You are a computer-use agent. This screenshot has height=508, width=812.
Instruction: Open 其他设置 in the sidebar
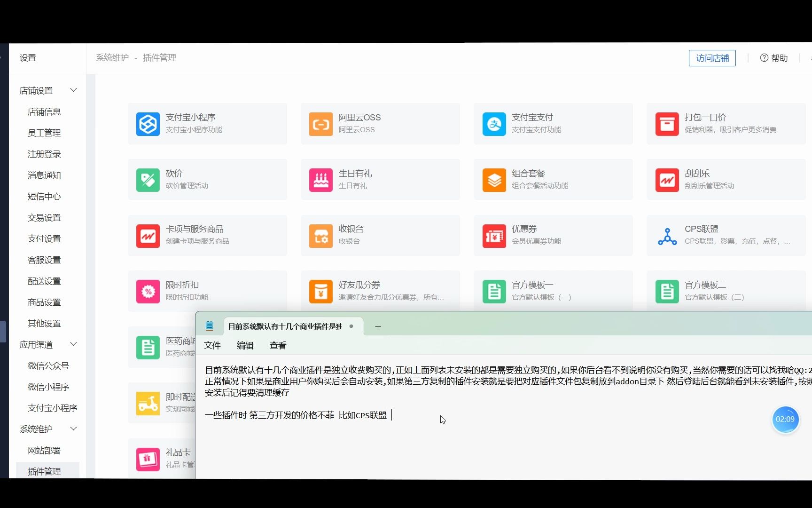click(44, 324)
